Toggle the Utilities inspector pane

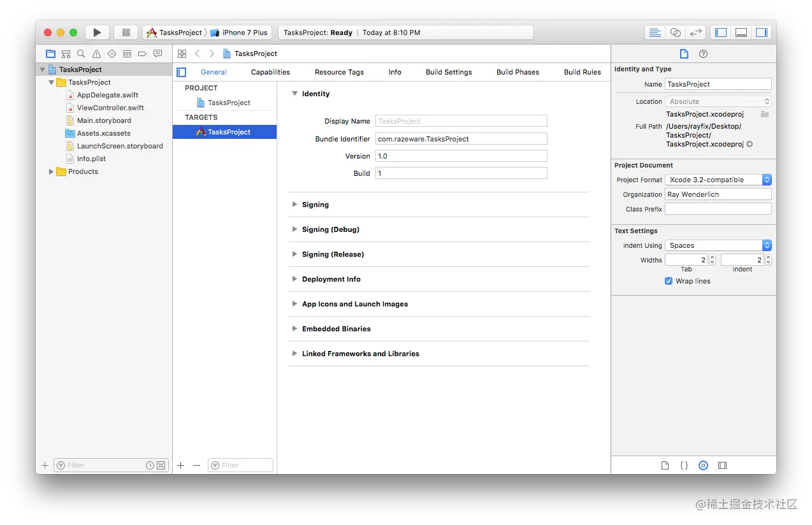762,32
